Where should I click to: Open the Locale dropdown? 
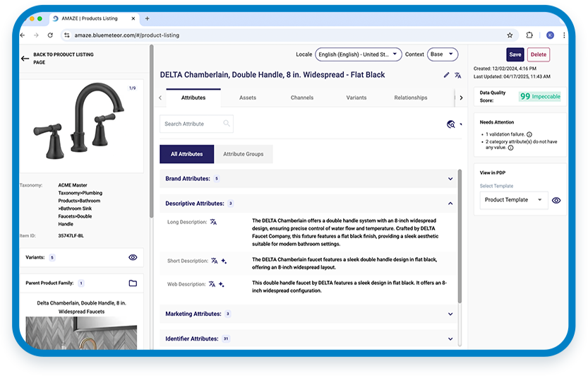pos(359,54)
